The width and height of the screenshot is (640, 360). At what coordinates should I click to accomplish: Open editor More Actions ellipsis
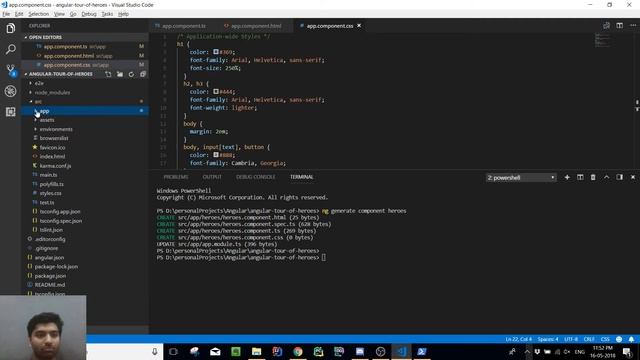tap(633, 25)
